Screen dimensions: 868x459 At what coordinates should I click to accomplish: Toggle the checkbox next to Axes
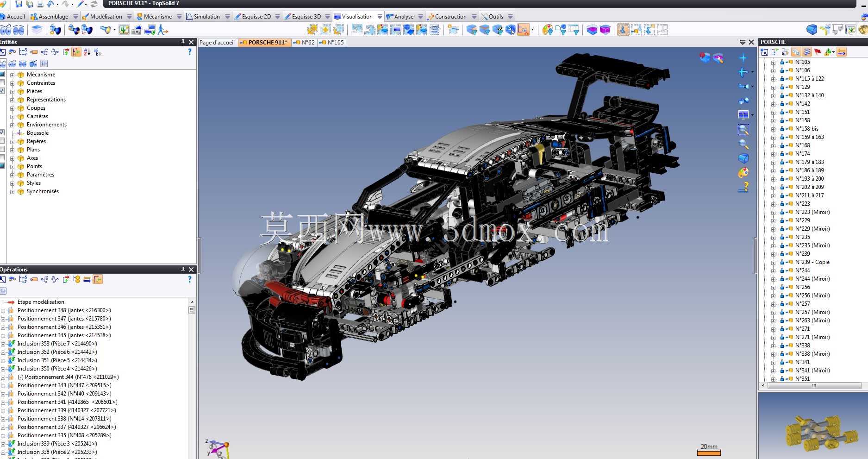click(2, 157)
